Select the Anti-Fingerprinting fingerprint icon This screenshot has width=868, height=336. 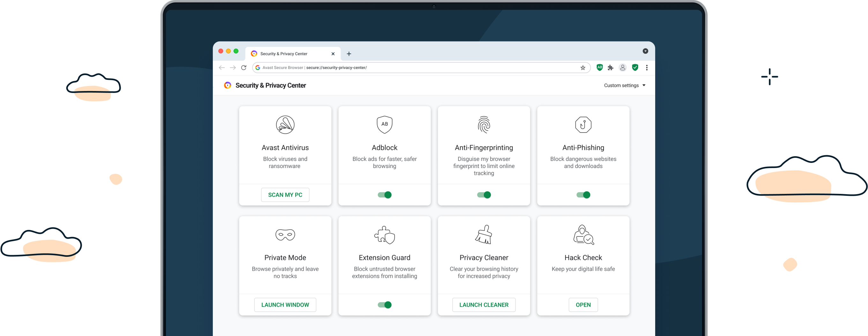tap(483, 125)
